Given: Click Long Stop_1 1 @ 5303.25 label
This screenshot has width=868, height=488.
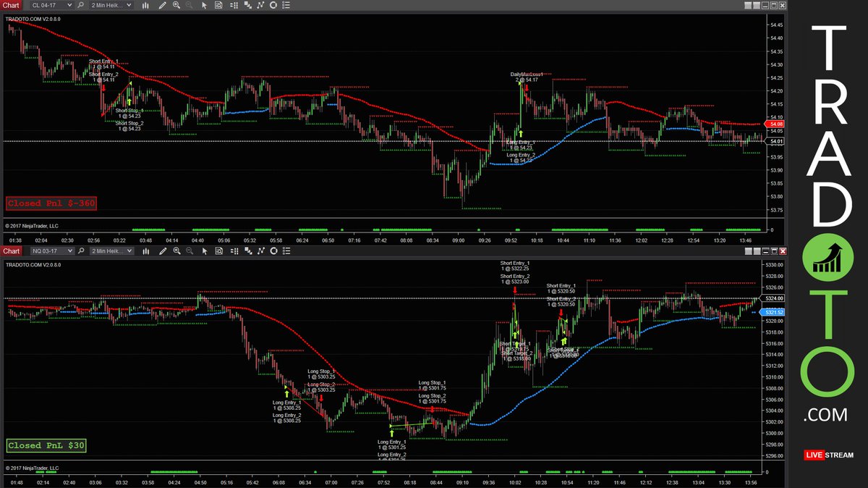Looking at the screenshot, I should pyautogui.click(x=322, y=374).
